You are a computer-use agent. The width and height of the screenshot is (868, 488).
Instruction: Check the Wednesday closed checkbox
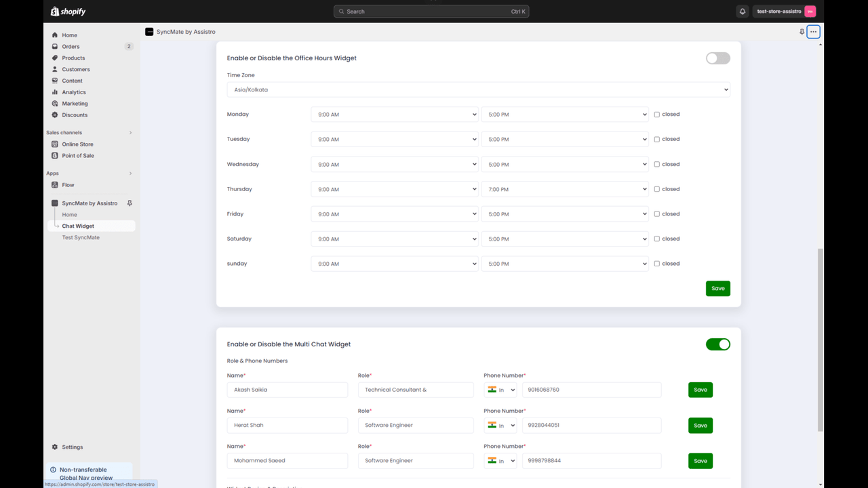[x=656, y=164]
